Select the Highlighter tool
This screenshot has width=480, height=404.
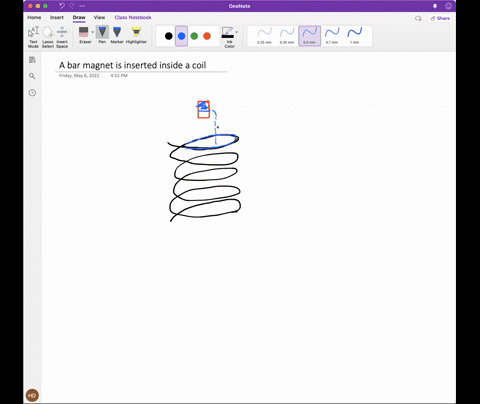pos(136,35)
